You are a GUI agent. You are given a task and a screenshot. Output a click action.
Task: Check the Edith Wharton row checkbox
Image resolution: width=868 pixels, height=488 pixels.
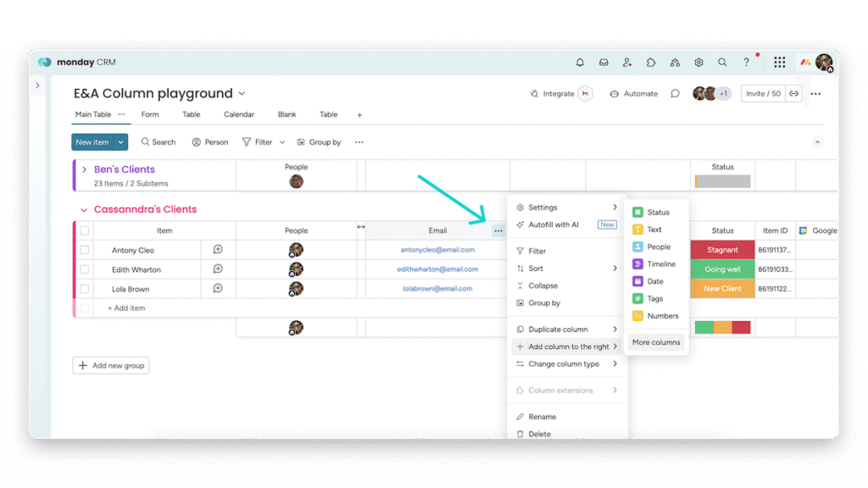point(84,269)
